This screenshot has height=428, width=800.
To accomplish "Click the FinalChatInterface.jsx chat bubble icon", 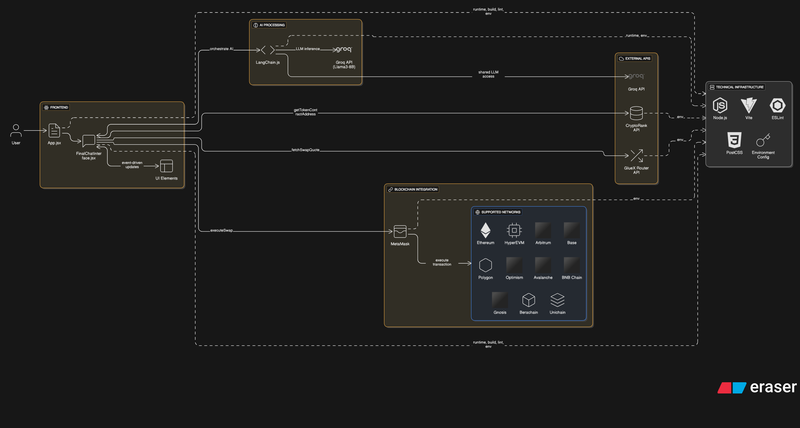I will [x=88, y=141].
